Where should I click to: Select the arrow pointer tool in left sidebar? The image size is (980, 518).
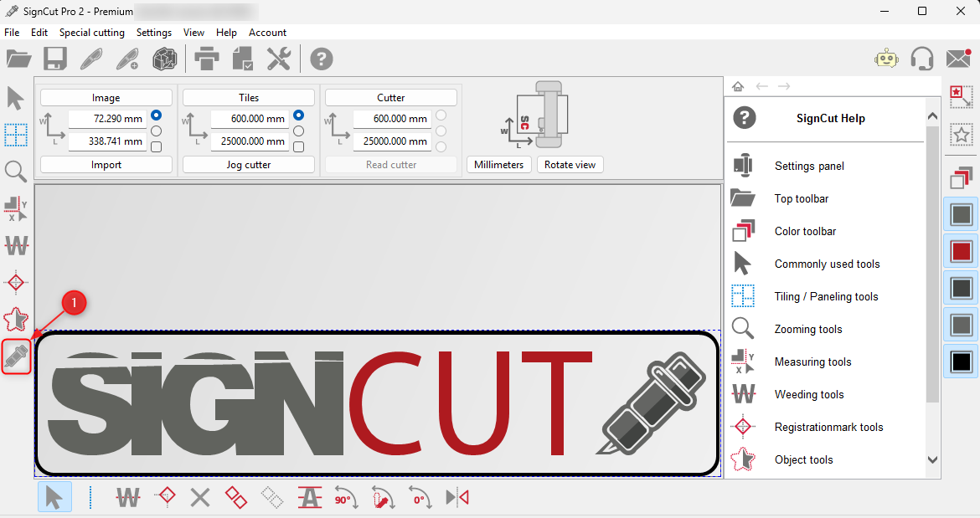coord(16,98)
